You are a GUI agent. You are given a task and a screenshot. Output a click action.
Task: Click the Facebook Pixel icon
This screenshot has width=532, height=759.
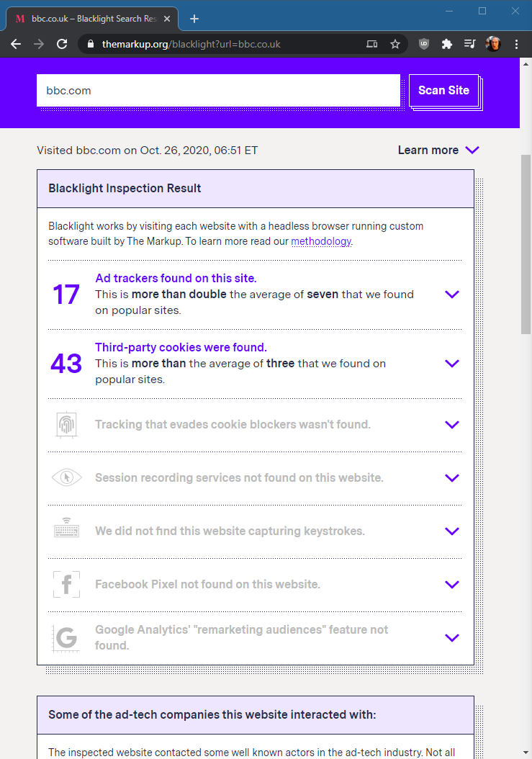(x=67, y=584)
